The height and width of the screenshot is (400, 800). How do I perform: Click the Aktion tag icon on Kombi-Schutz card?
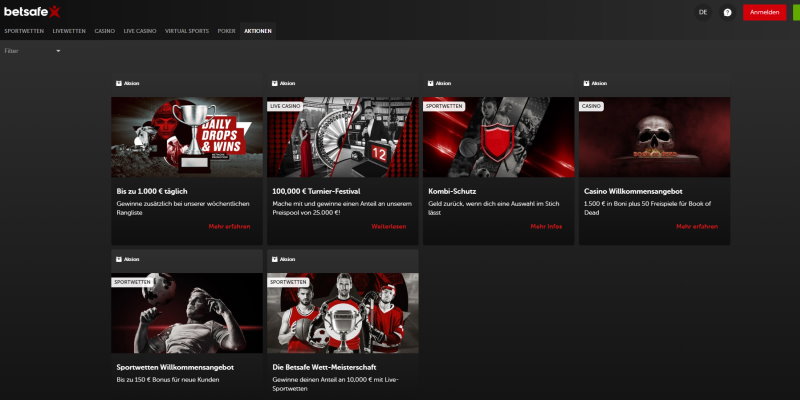coord(431,83)
